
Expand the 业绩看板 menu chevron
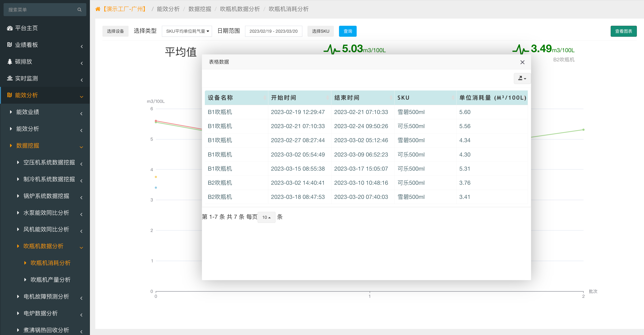[81, 46]
